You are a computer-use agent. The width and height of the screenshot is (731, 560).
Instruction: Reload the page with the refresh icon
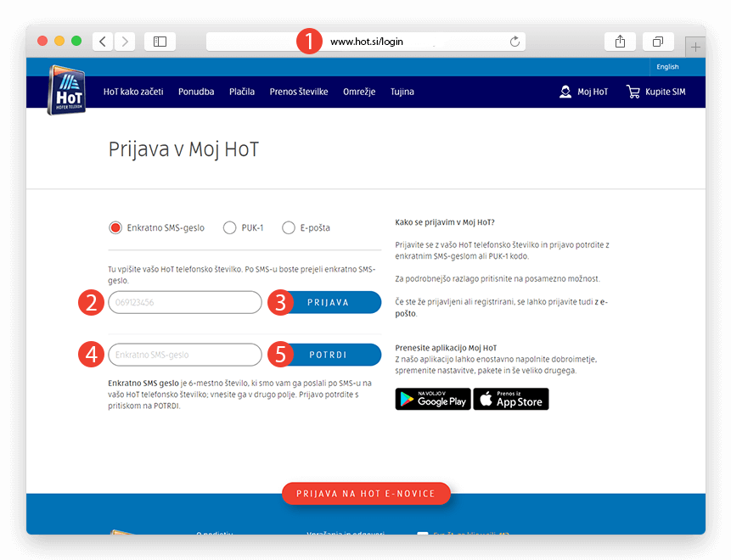click(515, 42)
